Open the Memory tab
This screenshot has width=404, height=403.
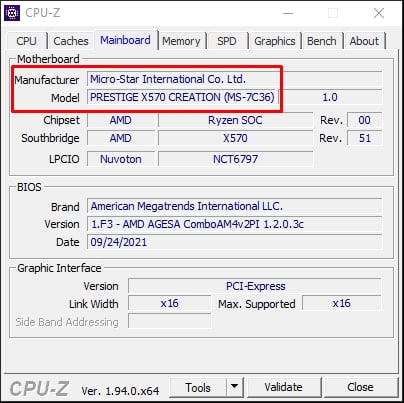coord(181,41)
